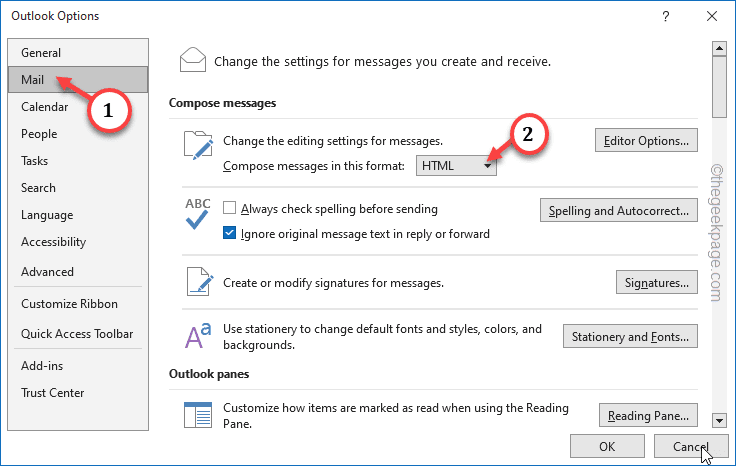Click the 'Outlook Options' title text
Screen dimensions: 736x466
tap(55, 16)
